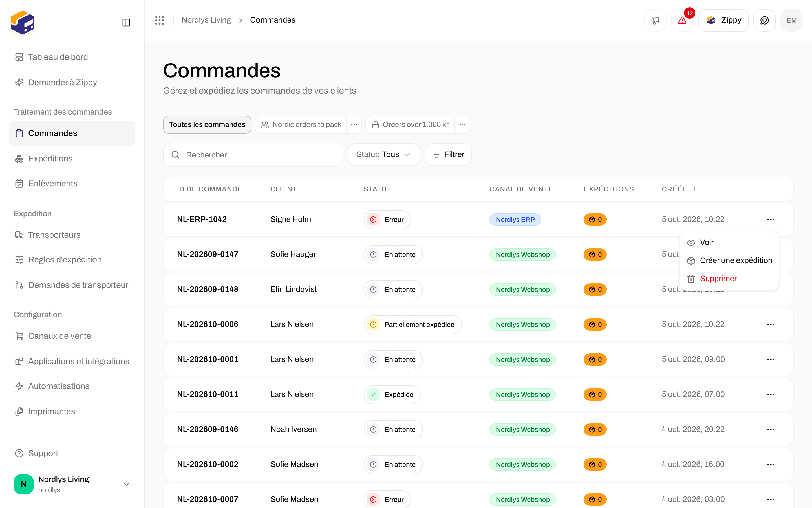Open Support in the sidebar
This screenshot has height=508, width=812.
tap(72, 453)
